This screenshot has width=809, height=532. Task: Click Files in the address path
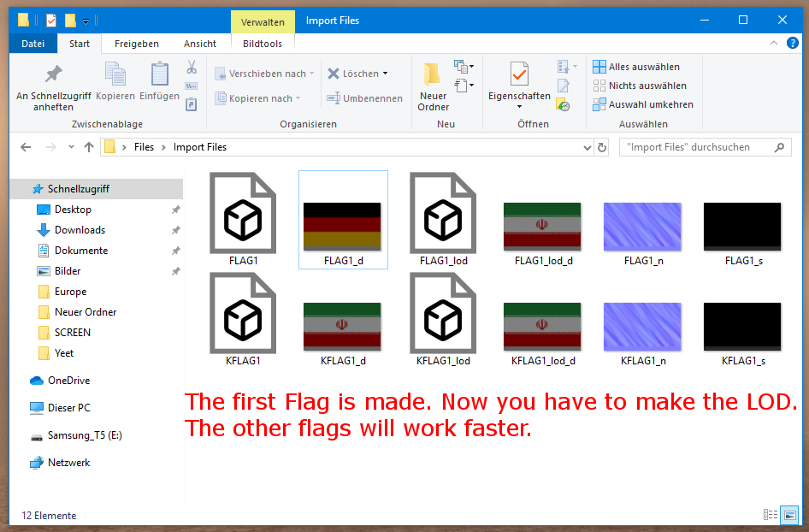pos(144,148)
